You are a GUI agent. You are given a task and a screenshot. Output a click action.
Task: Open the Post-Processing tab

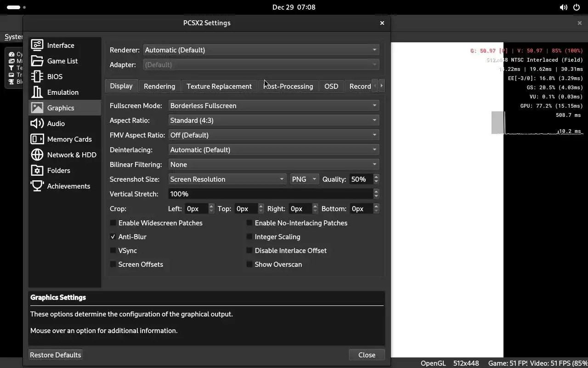[x=288, y=86]
